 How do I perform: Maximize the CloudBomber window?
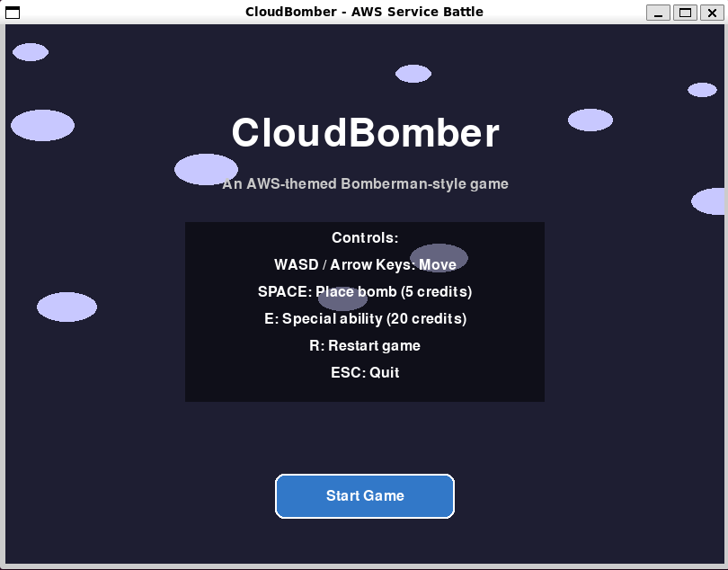(685, 13)
